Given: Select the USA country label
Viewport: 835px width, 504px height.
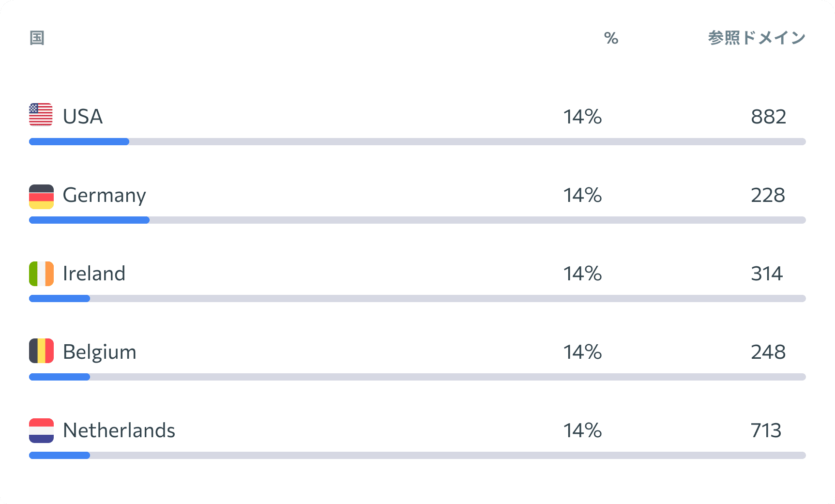Looking at the screenshot, I should tap(83, 117).
